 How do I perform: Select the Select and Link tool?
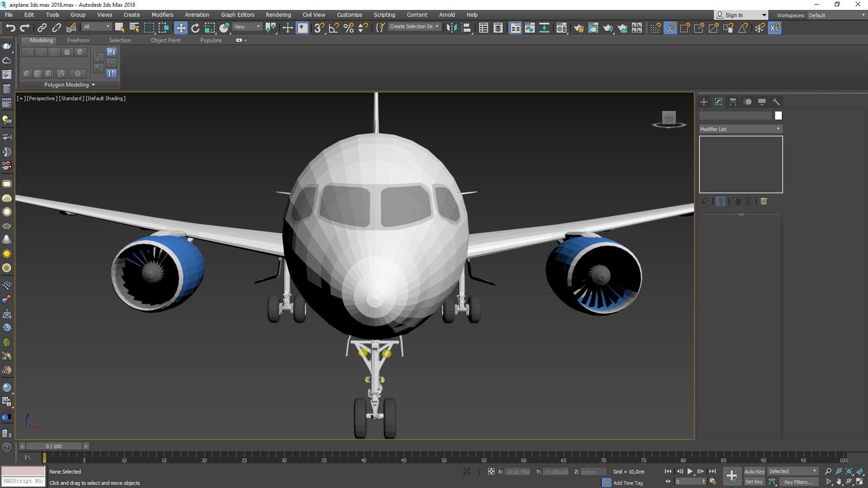click(x=42, y=28)
